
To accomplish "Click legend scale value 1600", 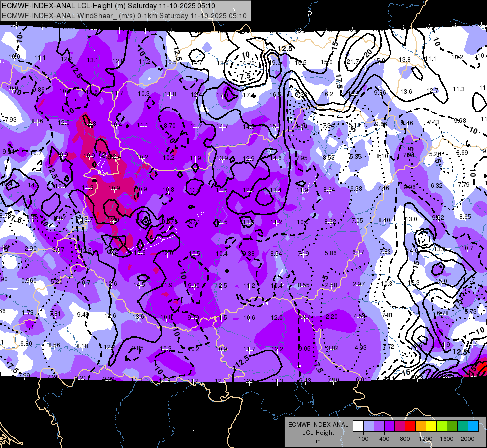I will tap(447, 439).
